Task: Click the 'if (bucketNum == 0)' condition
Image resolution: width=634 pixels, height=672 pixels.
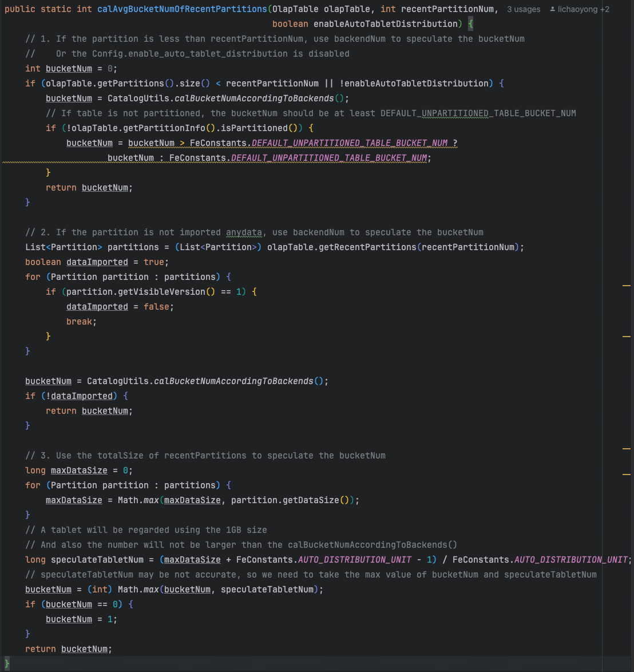Action: pos(74,604)
